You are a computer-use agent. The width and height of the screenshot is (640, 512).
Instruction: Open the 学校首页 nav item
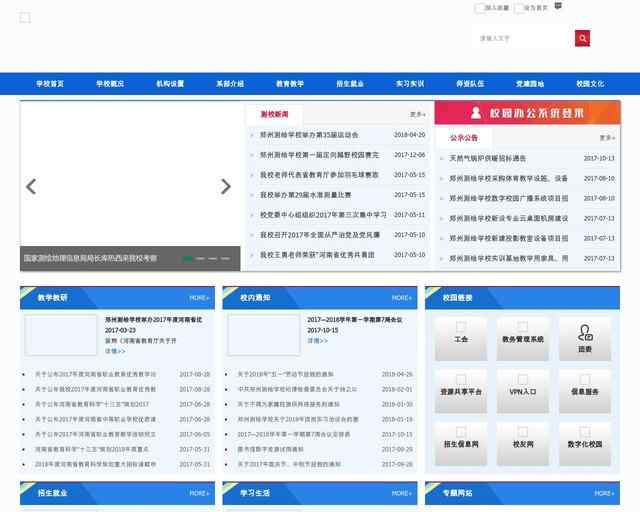point(50,84)
